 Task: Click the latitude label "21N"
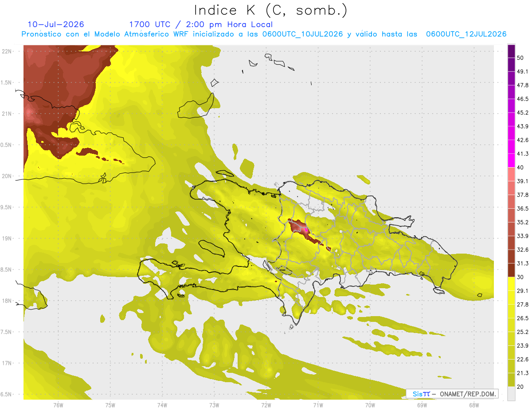8,114
